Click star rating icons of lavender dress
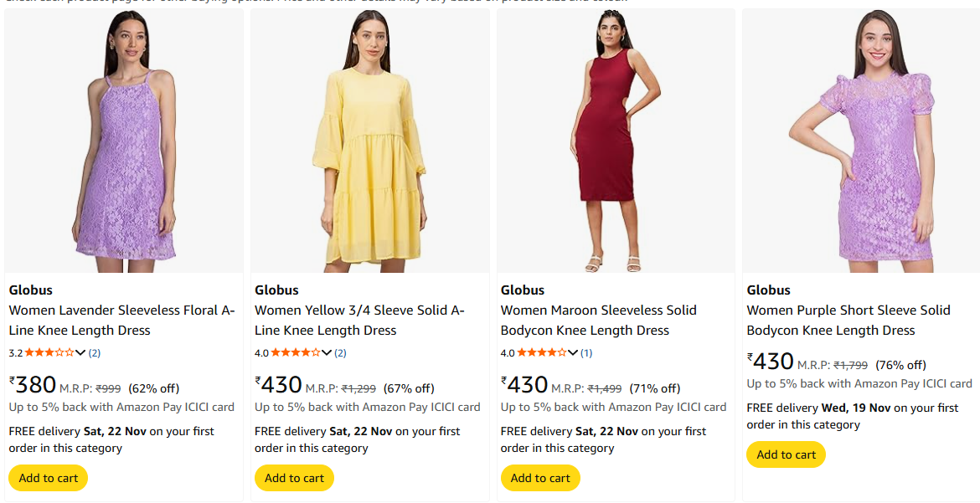 49,353
